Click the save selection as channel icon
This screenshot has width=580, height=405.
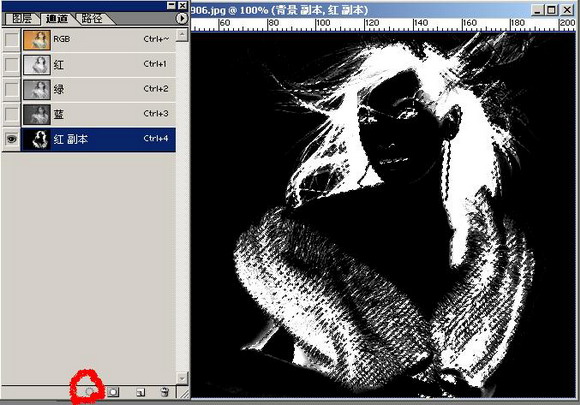click(113, 392)
